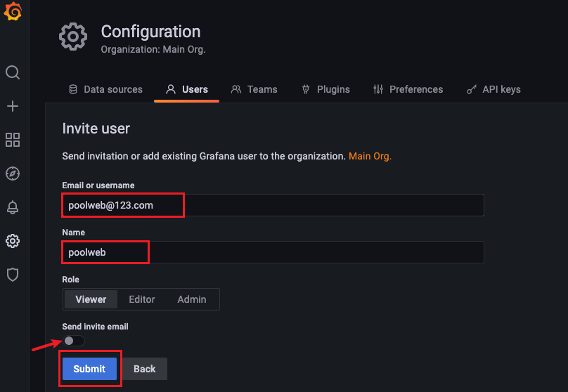Select the Invite user heading

coord(96,129)
